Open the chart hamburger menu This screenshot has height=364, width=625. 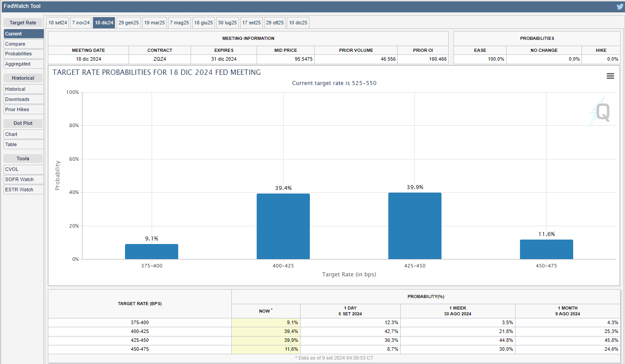[x=610, y=76]
